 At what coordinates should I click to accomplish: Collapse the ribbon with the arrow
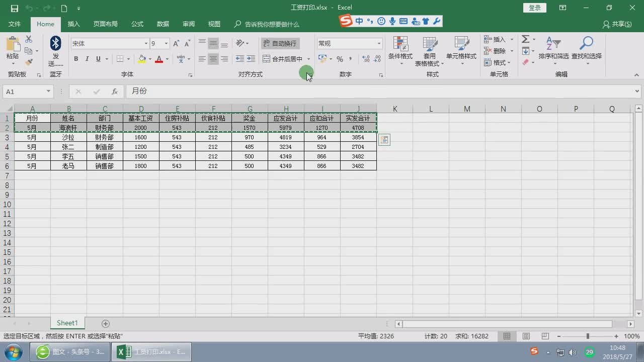pyautogui.click(x=636, y=75)
